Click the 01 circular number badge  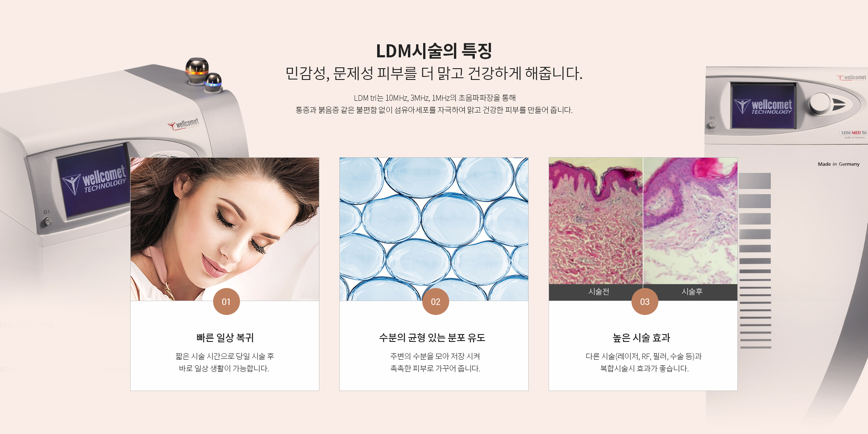click(x=227, y=301)
